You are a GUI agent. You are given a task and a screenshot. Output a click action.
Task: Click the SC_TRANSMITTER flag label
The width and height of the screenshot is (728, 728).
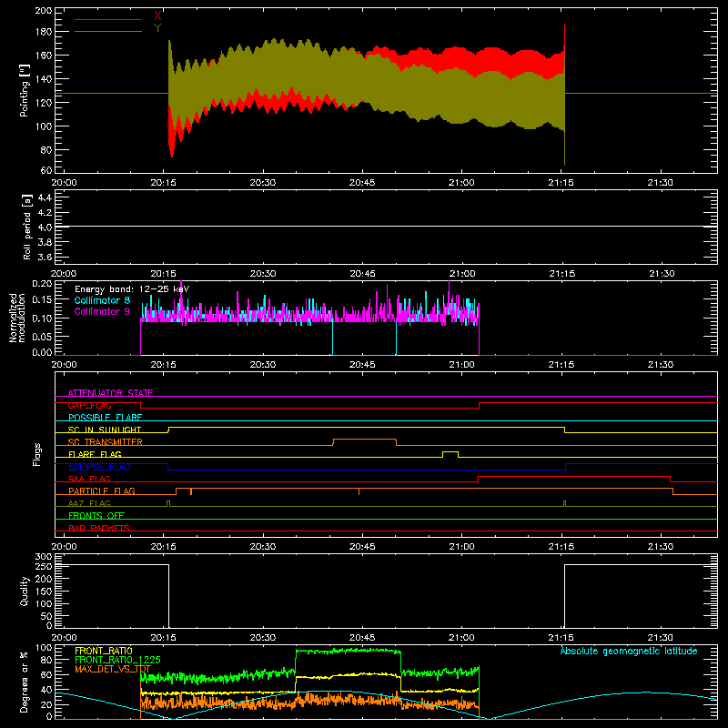point(106,442)
